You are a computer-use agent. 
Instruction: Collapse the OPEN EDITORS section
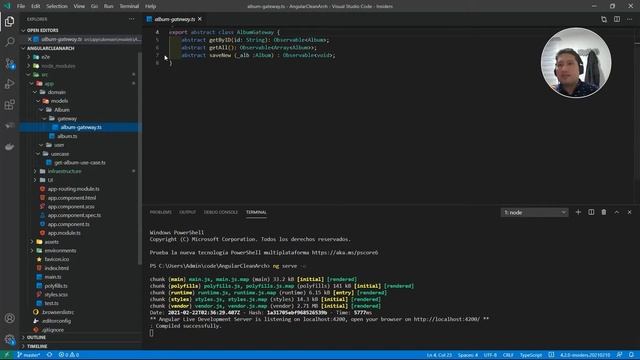coord(82,30)
